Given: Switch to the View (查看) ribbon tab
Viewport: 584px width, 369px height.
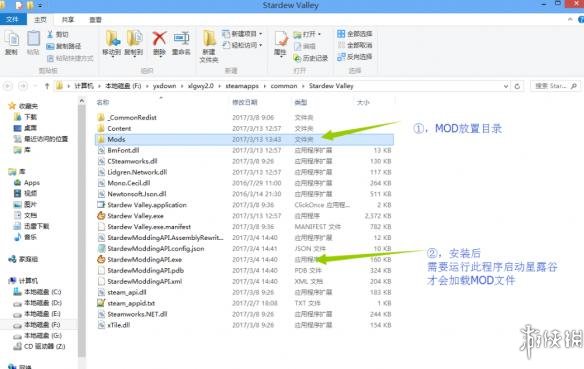Looking at the screenshot, I should pos(95,19).
